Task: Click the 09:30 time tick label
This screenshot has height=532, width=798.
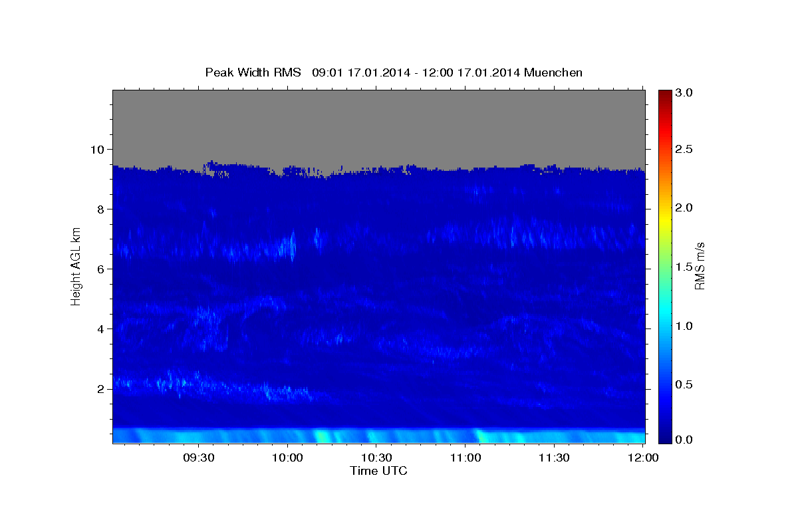Action: coord(199,458)
